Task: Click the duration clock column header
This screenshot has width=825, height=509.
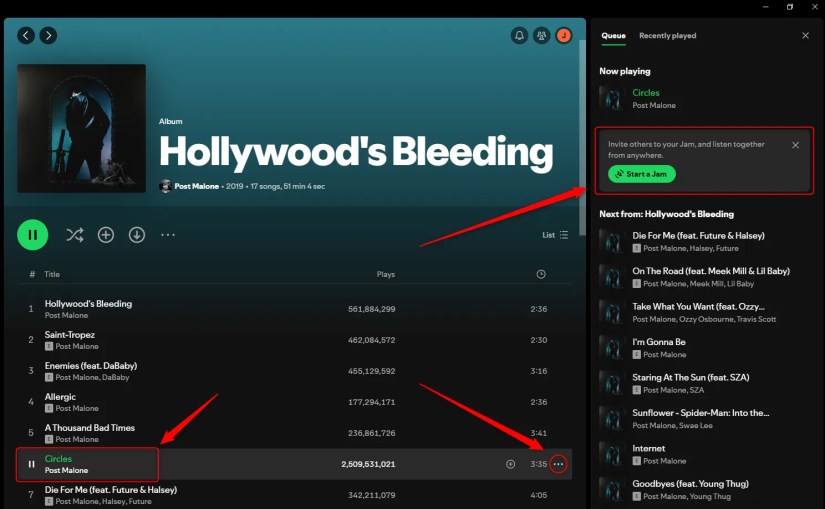Action: click(541, 274)
